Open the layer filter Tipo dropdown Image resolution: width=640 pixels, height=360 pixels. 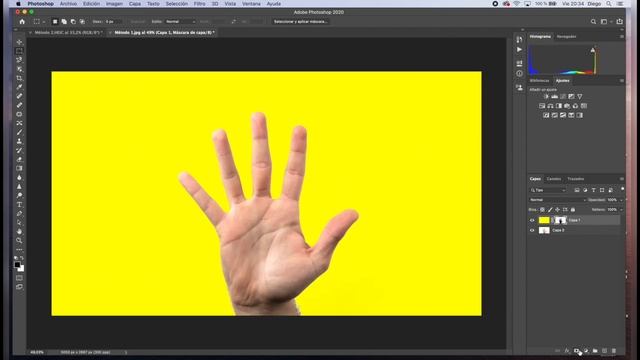point(548,190)
